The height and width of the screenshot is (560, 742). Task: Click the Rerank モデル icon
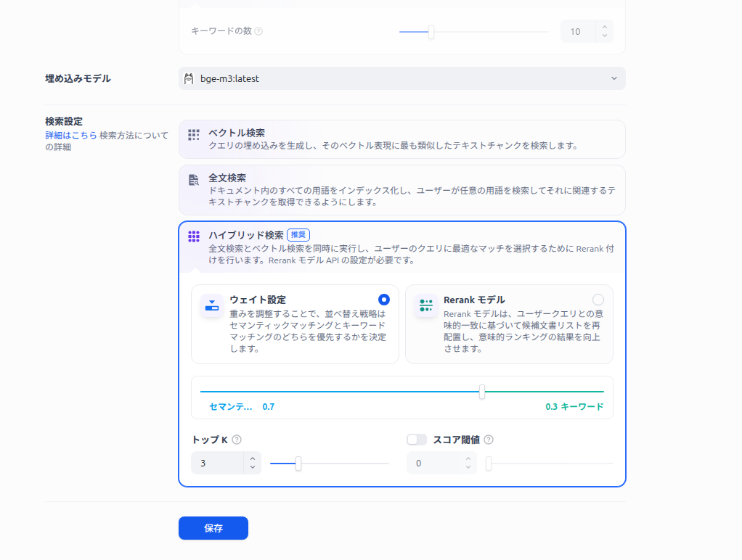pyautogui.click(x=426, y=305)
